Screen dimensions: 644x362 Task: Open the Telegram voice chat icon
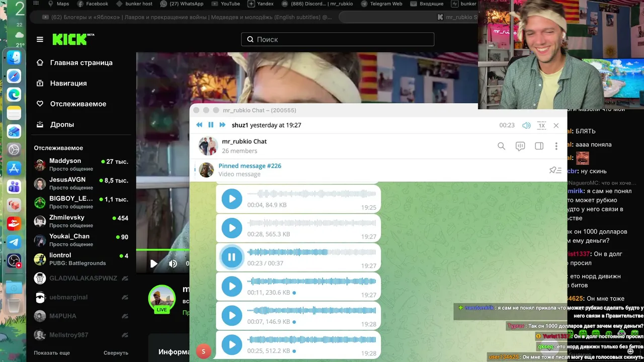[520, 146]
